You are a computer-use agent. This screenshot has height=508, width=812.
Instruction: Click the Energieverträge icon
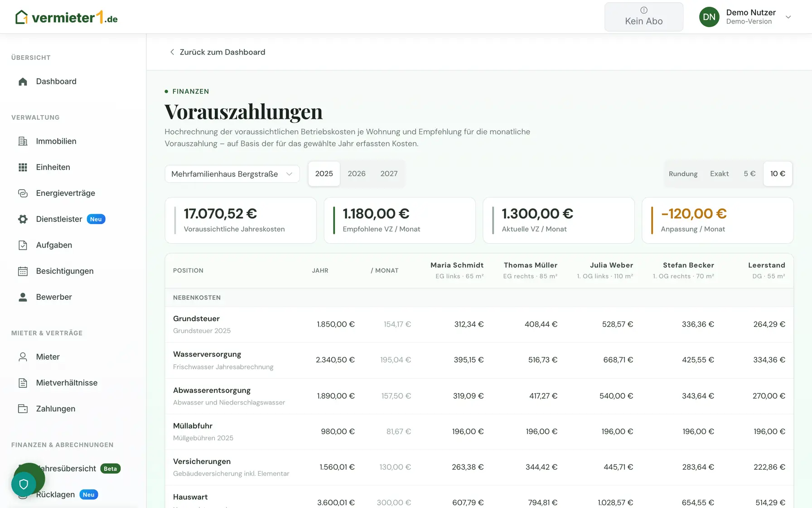pos(23,193)
